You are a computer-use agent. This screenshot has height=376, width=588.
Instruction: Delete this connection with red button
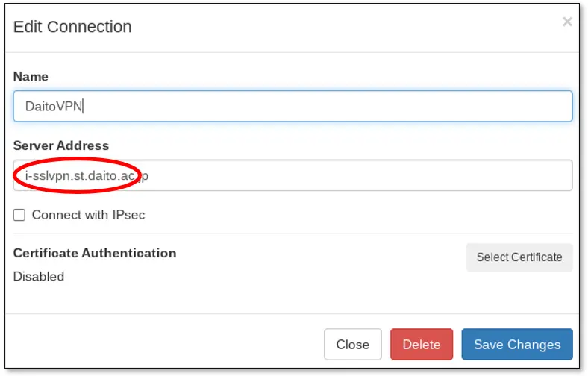click(422, 345)
